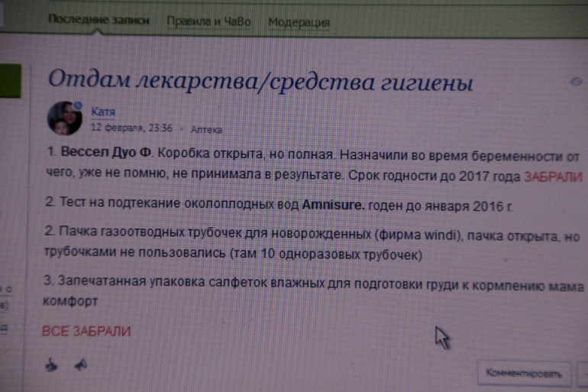Viewport: 588px width, 392px height.
Task: Click the arrow separator before Аптека
Action: (183, 129)
